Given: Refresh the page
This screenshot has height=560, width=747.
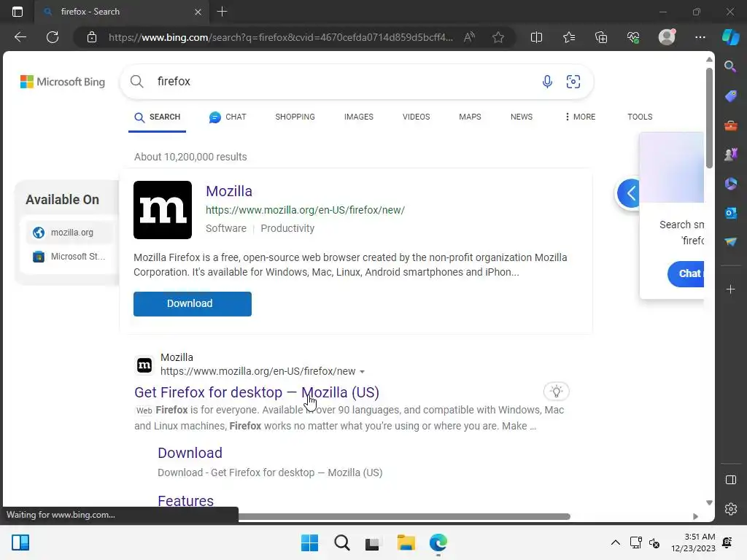Looking at the screenshot, I should tap(53, 37).
